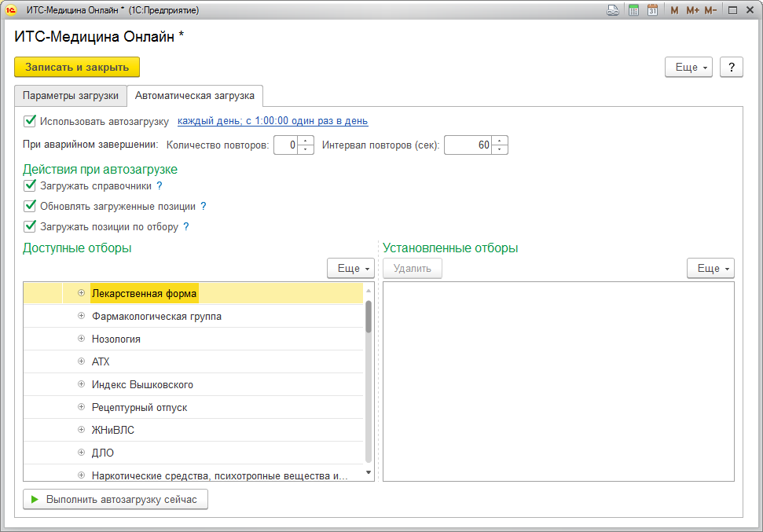Open Еще menu for Установленные отборы
The width and height of the screenshot is (763, 532).
(710, 268)
